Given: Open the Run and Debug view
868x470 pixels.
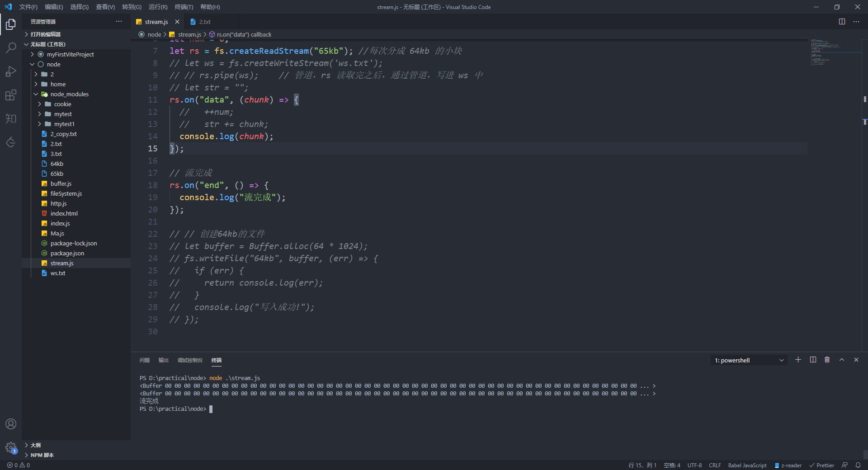Looking at the screenshot, I should coord(11,71).
